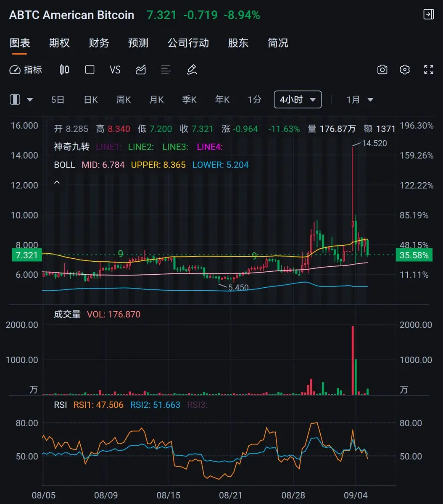Select the 年K timeframe
Screen dimensions: 443x504
coord(222,100)
